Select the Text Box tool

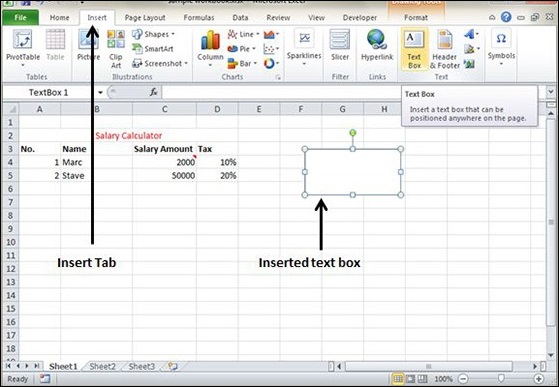click(x=414, y=49)
